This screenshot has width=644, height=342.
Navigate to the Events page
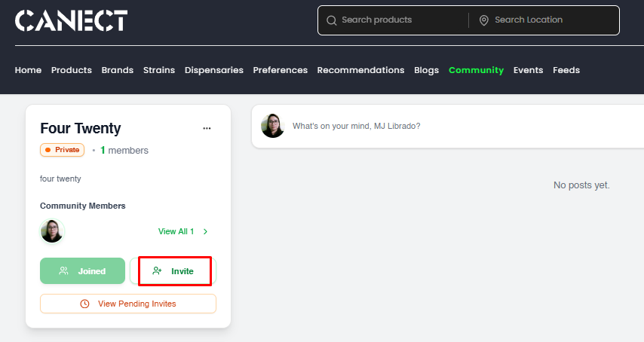[528, 70]
